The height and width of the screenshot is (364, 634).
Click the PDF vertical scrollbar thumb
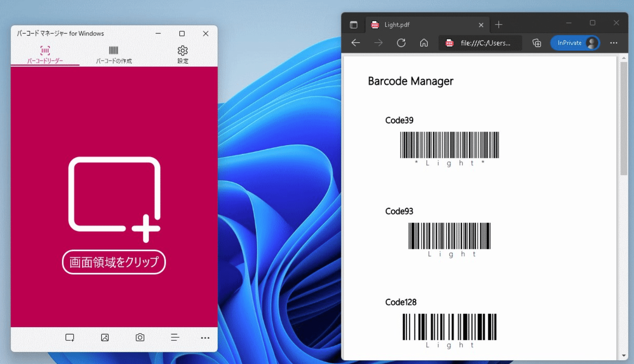point(623,119)
